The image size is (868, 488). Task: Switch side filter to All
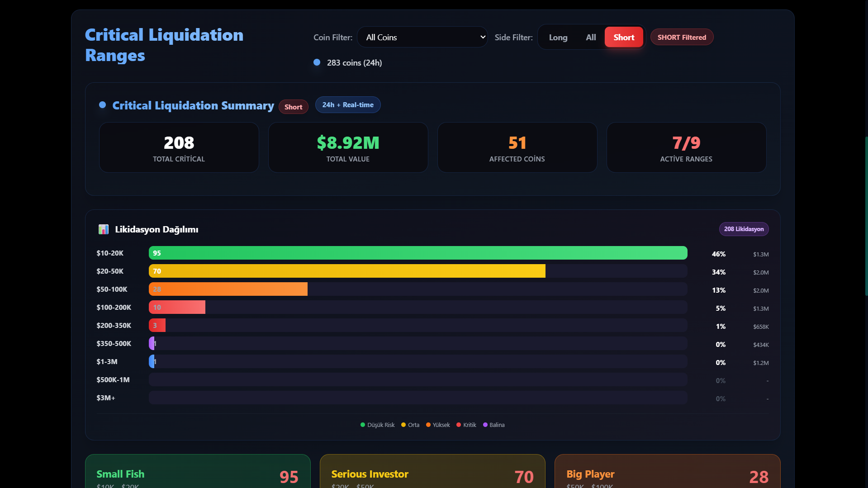click(x=591, y=38)
